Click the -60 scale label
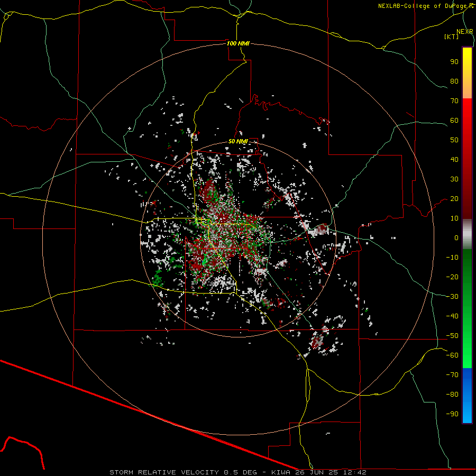This screenshot has width=476, height=476. [x=452, y=355]
